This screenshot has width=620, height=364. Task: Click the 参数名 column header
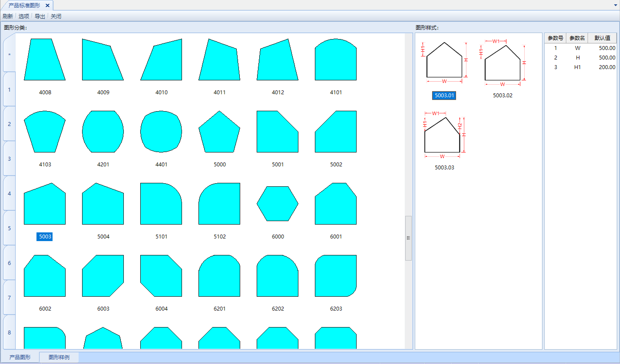pos(577,38)
